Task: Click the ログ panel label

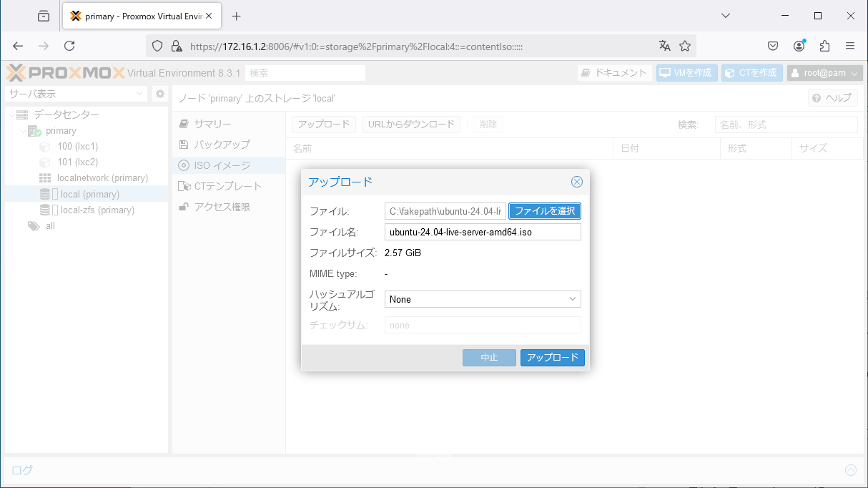Action: point(22,470)
